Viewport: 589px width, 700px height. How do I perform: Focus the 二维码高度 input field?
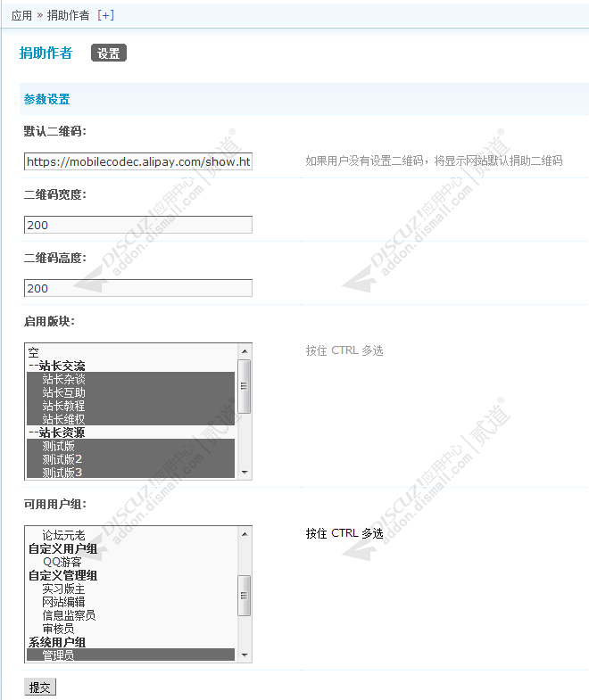tap(138, 288)
